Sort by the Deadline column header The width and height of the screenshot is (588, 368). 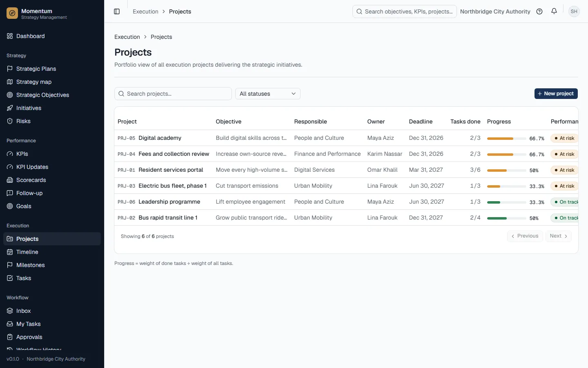(x=421, y=121)
